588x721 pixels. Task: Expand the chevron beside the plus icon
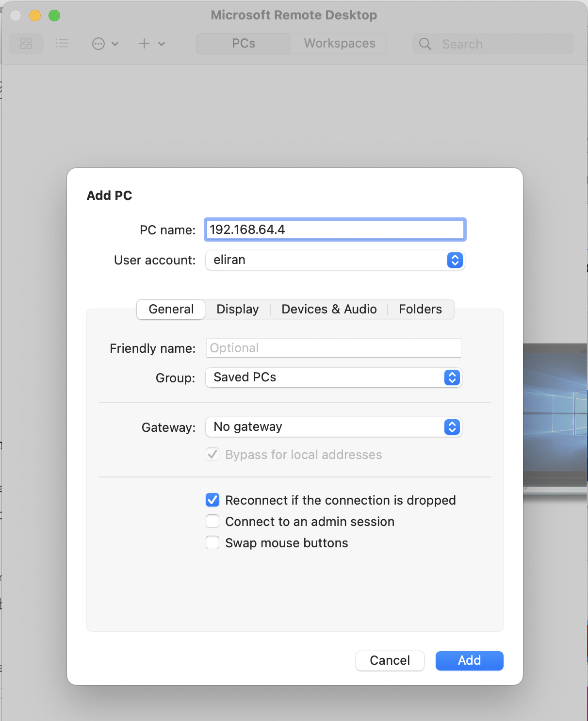pyautogui.click(x=162, y=44)
